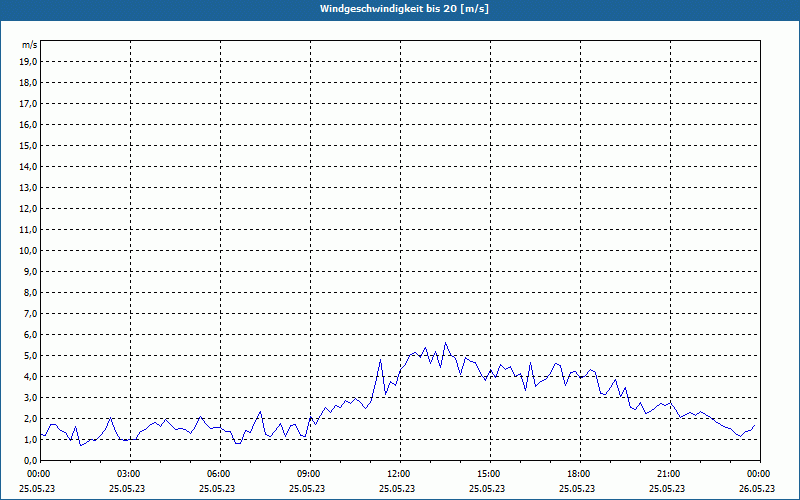
Task: Pick the 18:00 time label on axis
Action: click(x=578, y=474)
